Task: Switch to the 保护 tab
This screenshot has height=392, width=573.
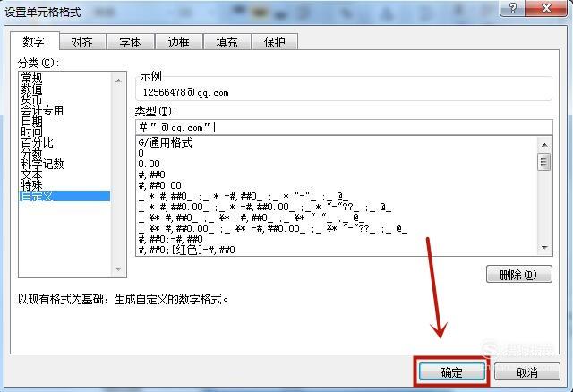Action: [275, 42]
